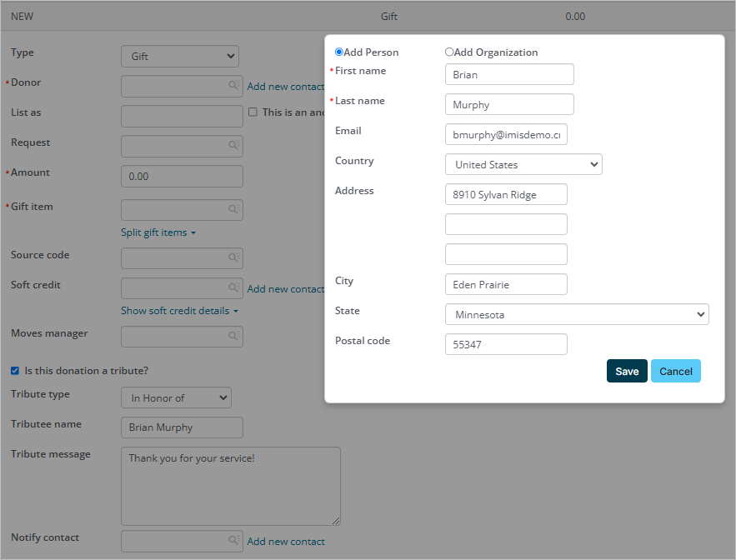Click Amount field showing 0.00
The image size is (736, 560).
pyautogui.click(x=182, y=177)
